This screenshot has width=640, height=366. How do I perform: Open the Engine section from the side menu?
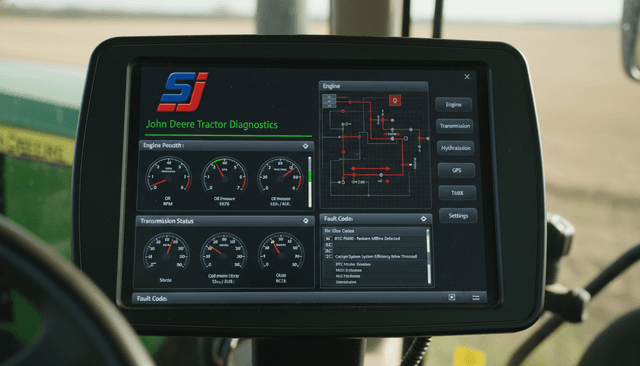[453, 104]
